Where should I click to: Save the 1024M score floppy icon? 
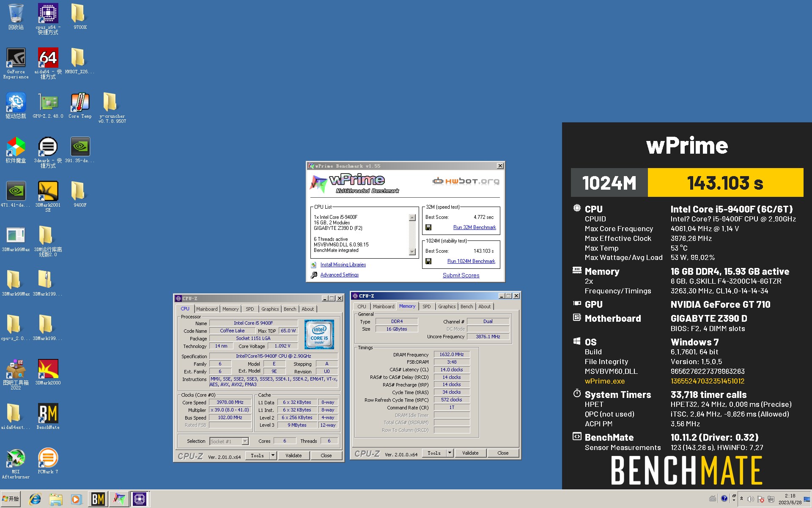tap(428, 261)
